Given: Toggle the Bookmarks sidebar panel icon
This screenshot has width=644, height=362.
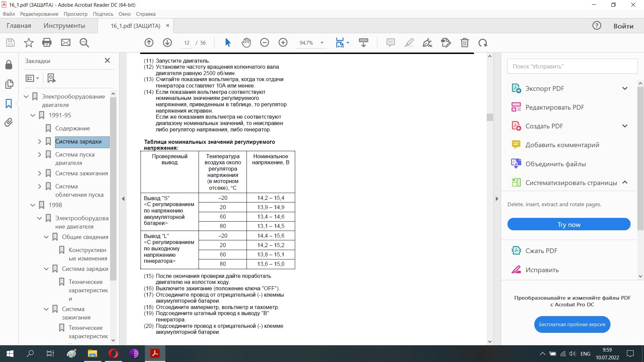Looking at the screenshot, I should [x=9, y=103].
